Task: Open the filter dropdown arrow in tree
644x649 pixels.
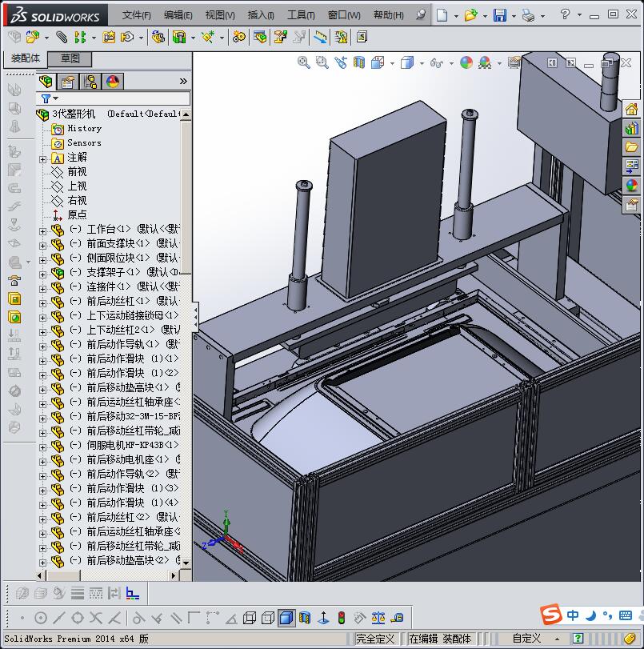Action: pos(55,98)
